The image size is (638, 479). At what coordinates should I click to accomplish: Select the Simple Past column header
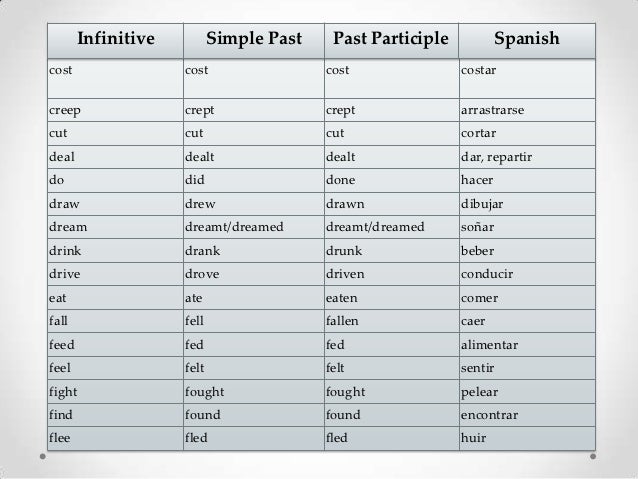click(254, 41)
